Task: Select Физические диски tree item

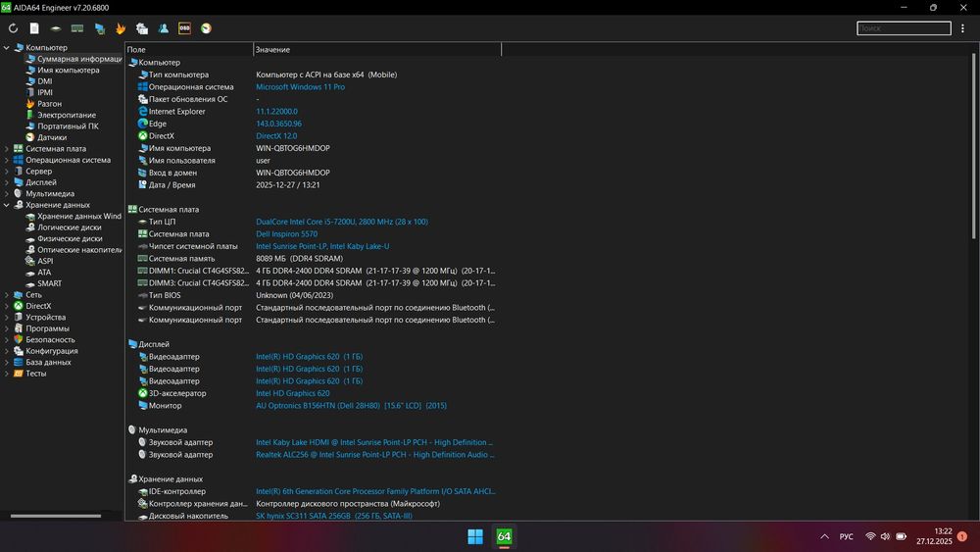Action: click(64, 239)
